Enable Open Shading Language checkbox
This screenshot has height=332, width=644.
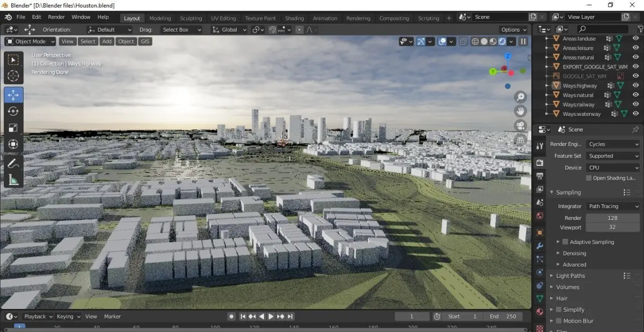[x=589, y=178]
